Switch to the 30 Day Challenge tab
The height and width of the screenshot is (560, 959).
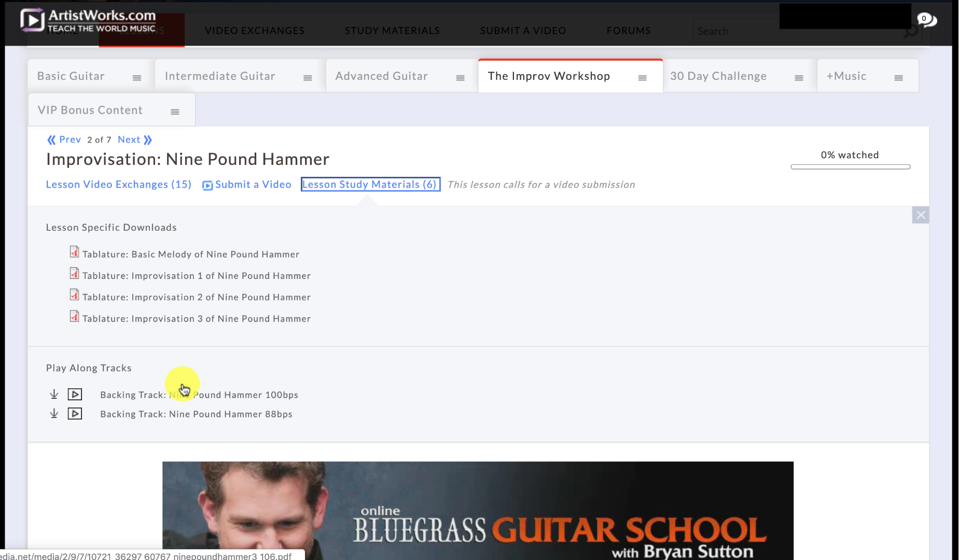[718, 76]
